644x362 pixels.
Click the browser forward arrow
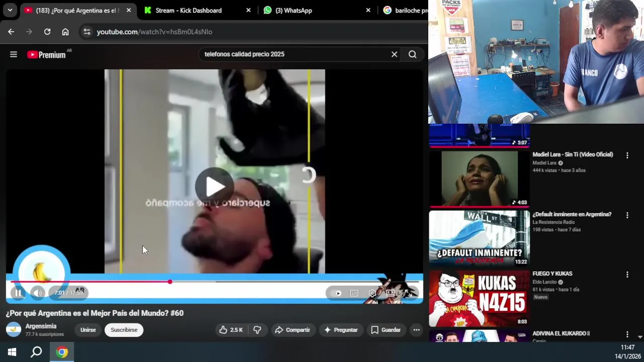point(29,32)
